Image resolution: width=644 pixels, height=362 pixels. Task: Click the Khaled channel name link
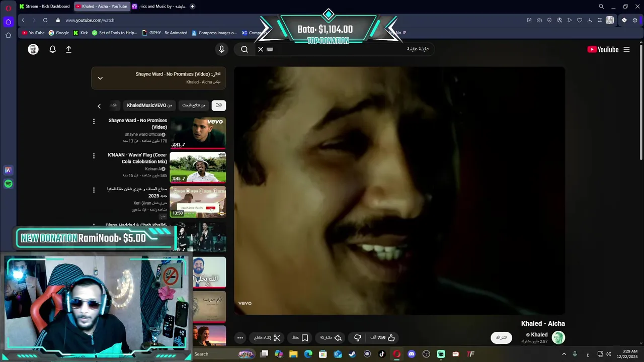pos(539,335)
